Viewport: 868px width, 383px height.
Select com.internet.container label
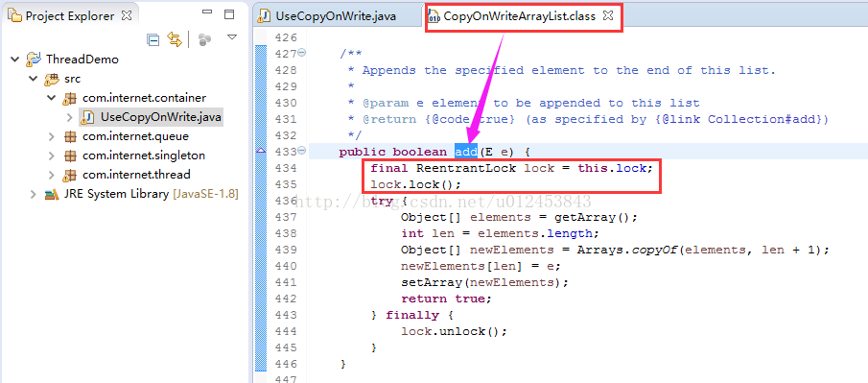point(145,98)
